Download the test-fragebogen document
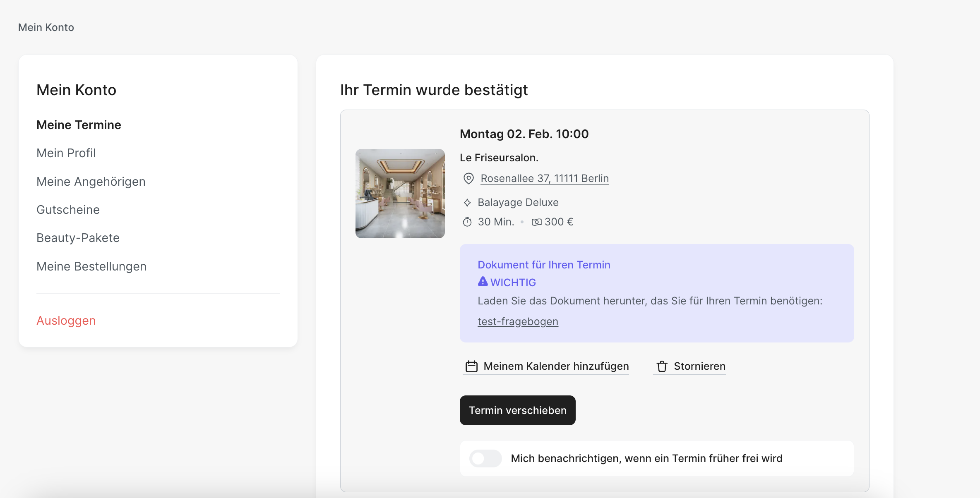 tap(518, 321)
